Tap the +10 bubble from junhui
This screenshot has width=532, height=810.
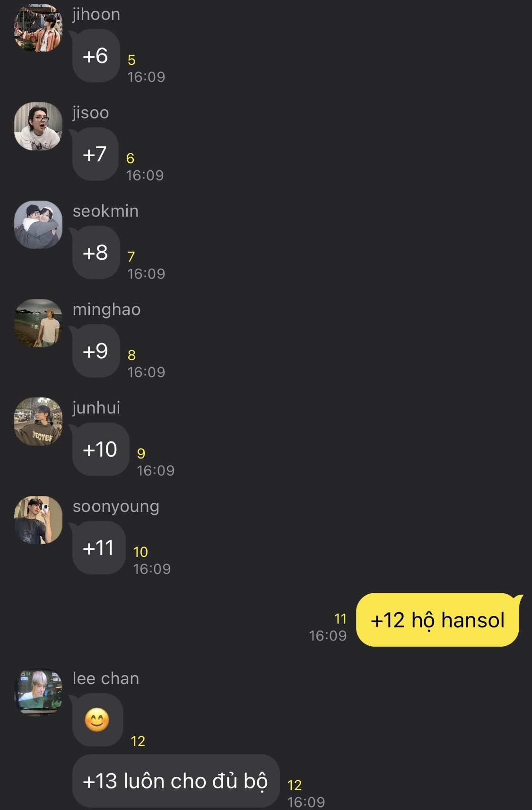pyautogui.click(x=100, y=449)
